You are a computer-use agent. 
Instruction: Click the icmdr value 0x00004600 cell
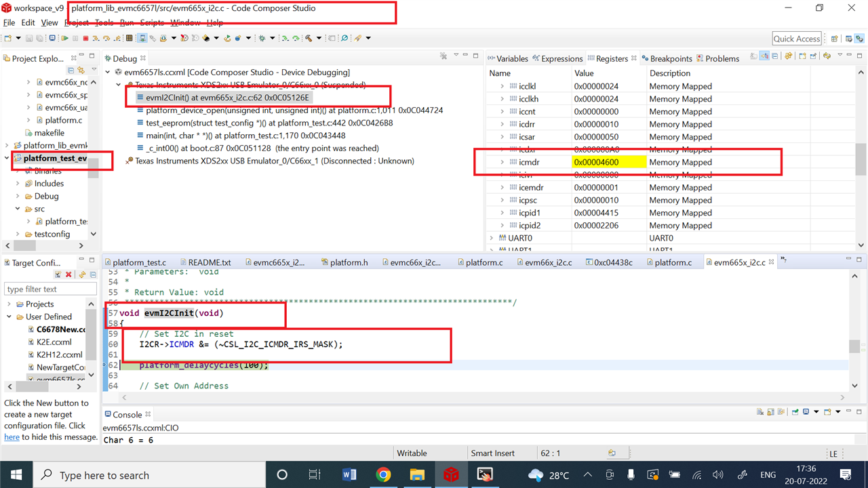pyautogui.click(x=608, y=162)
